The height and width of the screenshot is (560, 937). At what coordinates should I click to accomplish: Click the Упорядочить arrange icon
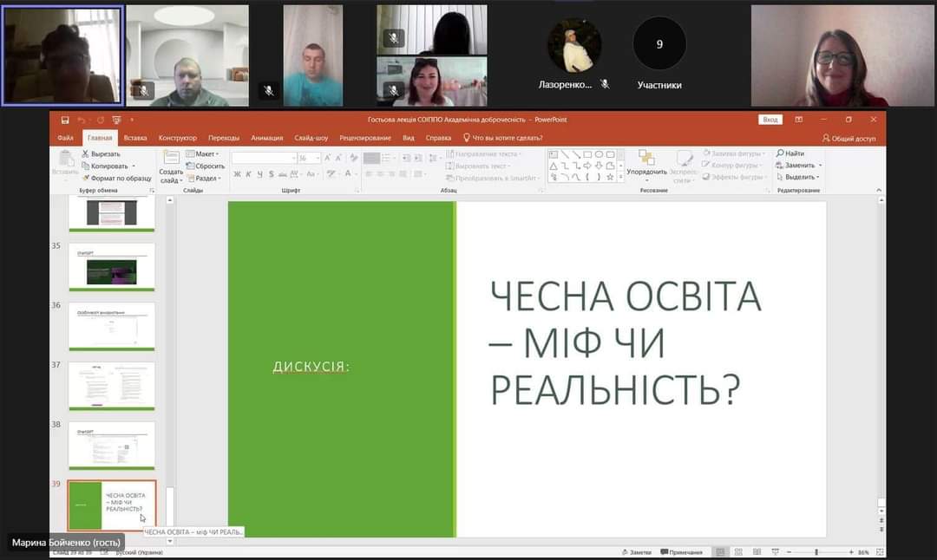(x=646, y=159)
